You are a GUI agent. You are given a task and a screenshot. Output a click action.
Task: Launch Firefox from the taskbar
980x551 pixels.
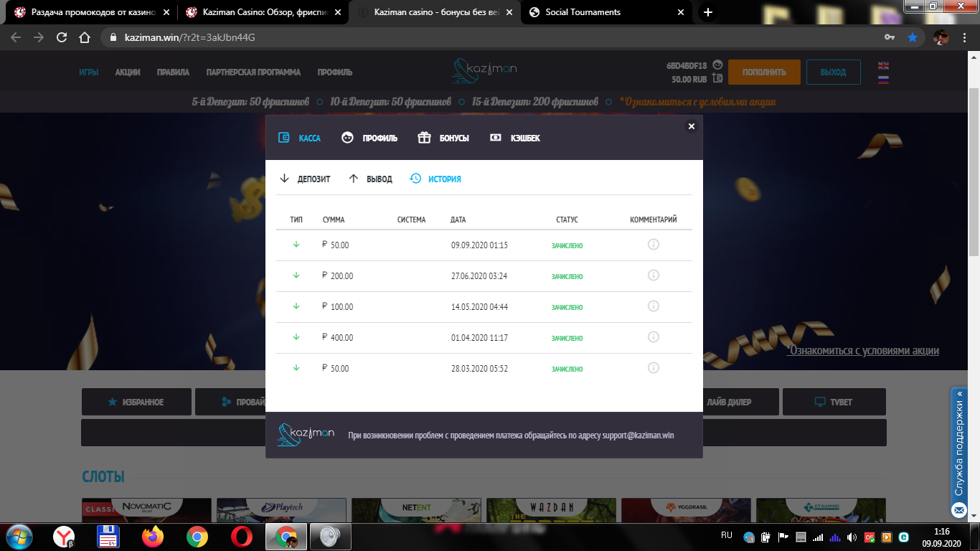pos(152,536)
